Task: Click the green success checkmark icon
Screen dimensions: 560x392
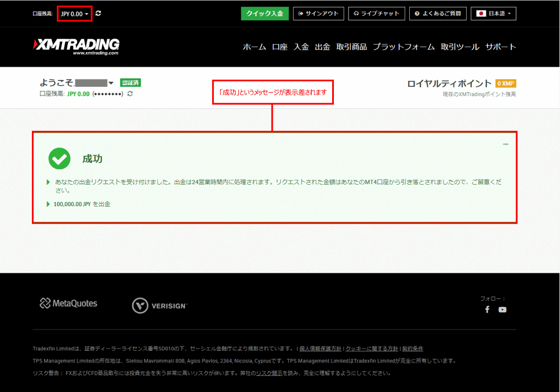Action: coord(59,159)
